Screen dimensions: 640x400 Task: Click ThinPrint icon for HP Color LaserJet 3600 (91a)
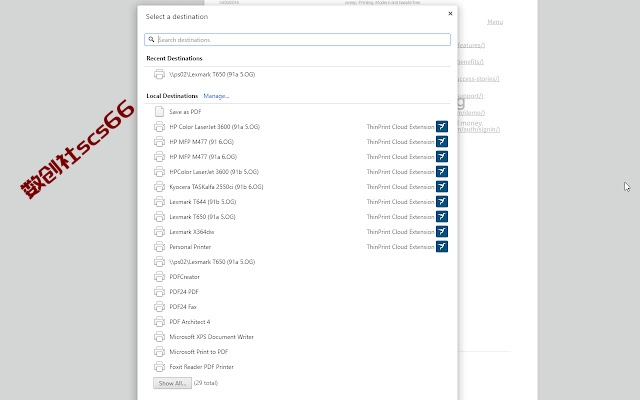(442, 127)
